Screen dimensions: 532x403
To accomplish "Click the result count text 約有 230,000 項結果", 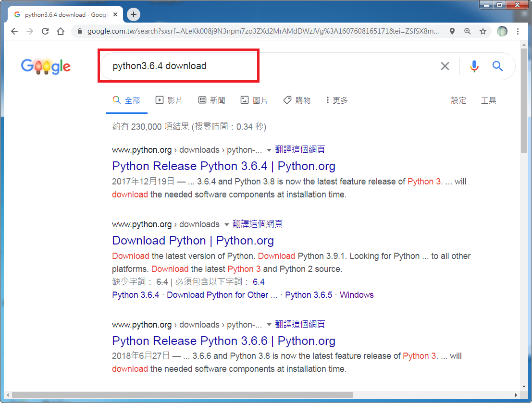I will 150,126.
